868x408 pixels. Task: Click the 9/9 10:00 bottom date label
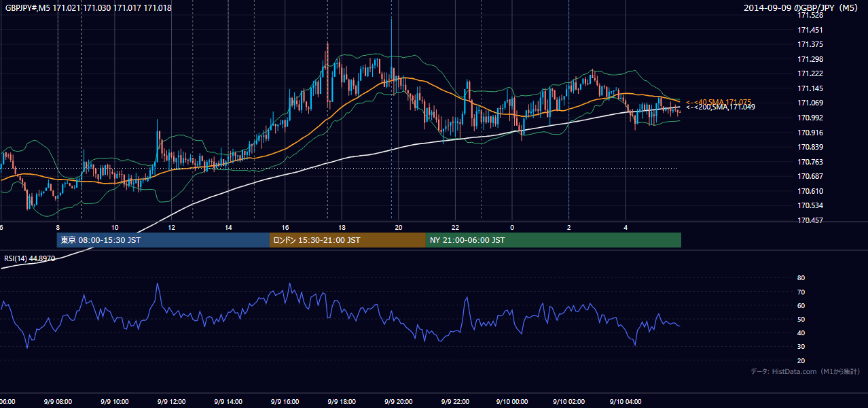[x=115, y=402]
